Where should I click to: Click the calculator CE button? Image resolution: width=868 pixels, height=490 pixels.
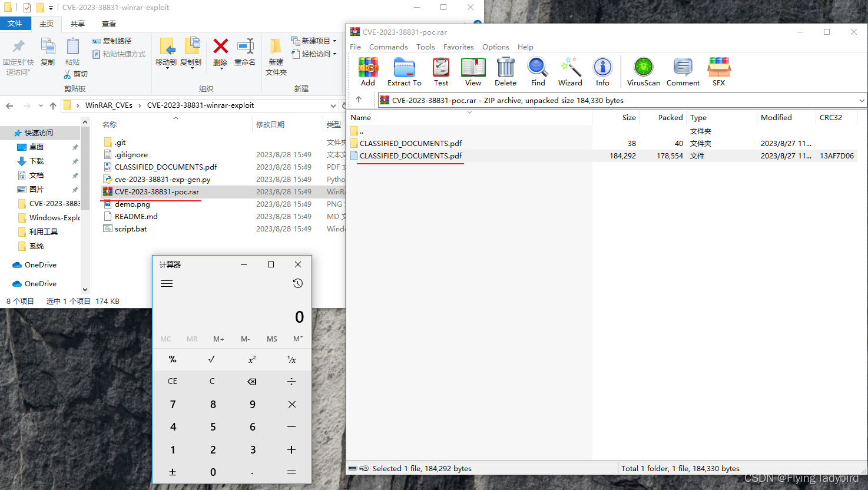[x=173, y=382]
